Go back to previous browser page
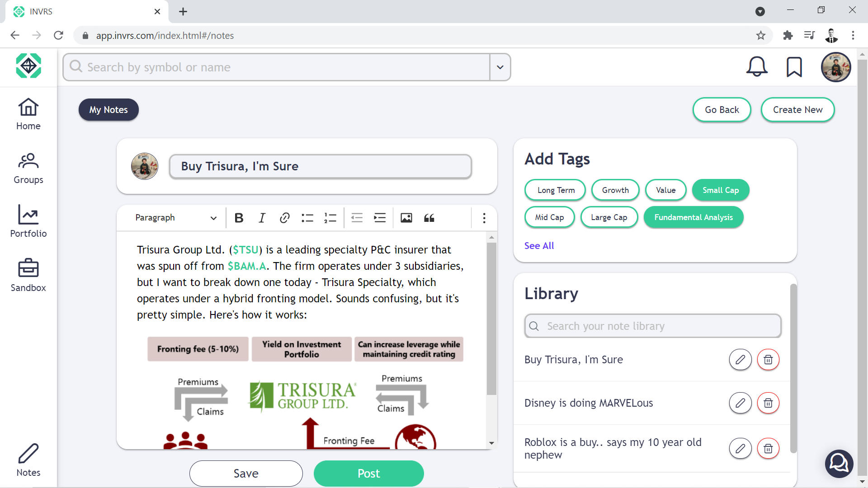This screenshot has width=868, height=488. tap(15, 35)
